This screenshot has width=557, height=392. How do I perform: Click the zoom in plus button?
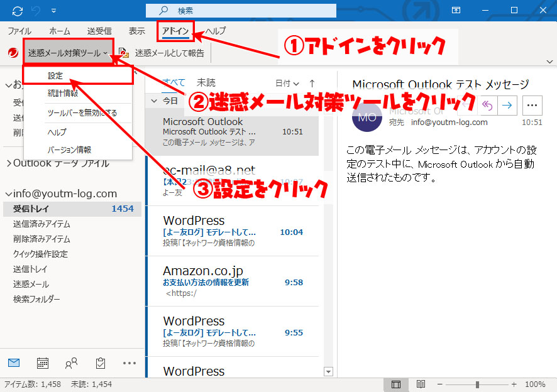tap(514, 384)
